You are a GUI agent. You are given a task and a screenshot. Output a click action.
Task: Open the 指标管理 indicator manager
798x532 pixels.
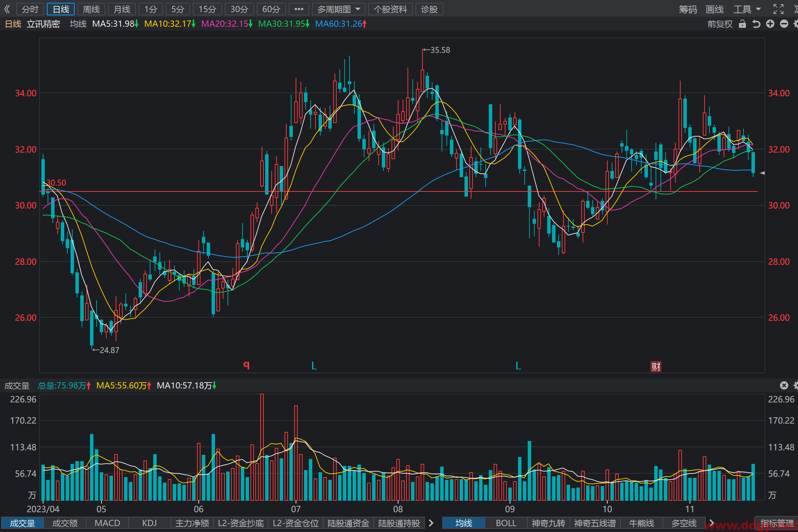click(777, 523)
